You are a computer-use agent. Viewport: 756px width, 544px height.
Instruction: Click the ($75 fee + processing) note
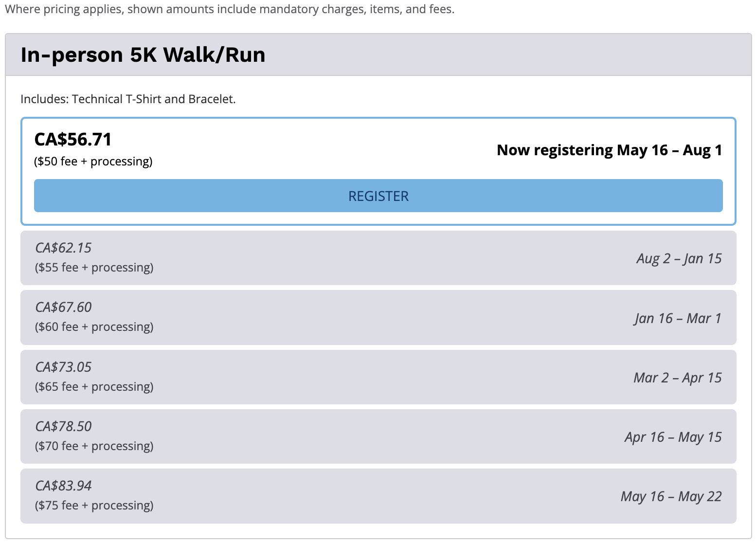click(x=94, y=505)
